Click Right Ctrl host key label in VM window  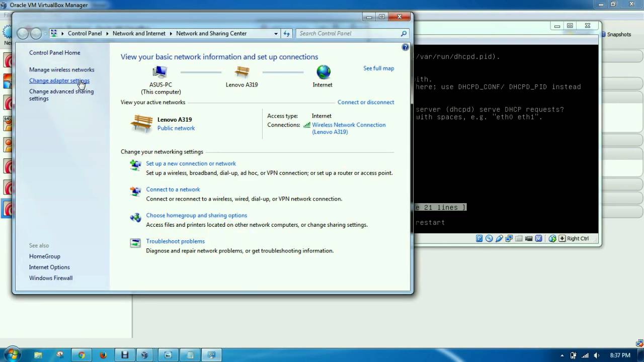coord(578,238)
